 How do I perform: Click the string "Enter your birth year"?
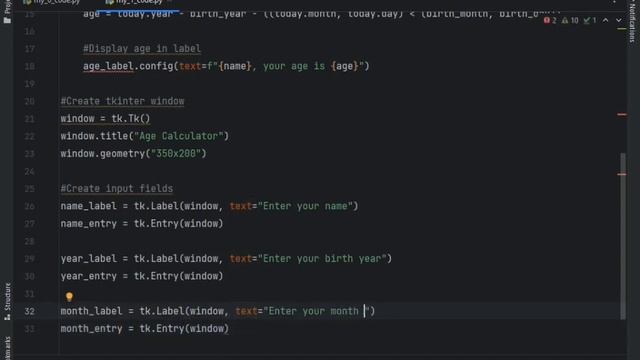click(322, 259)
